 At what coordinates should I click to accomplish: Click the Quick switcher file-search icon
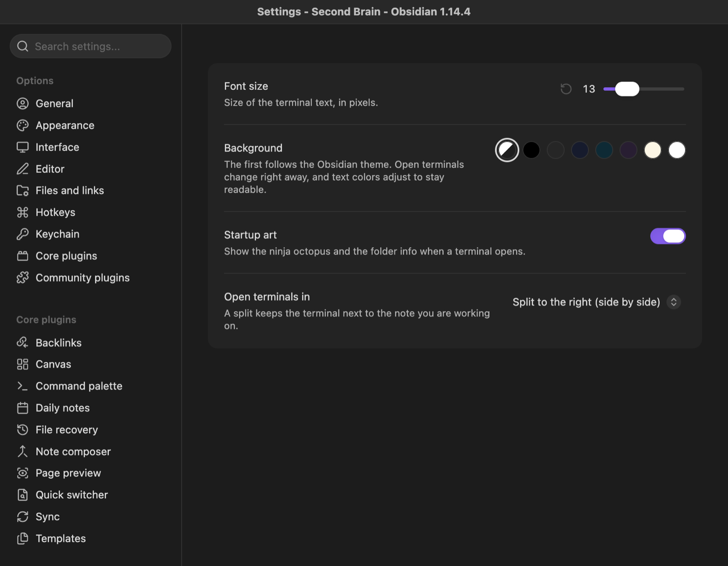click(x=22, y=495)
